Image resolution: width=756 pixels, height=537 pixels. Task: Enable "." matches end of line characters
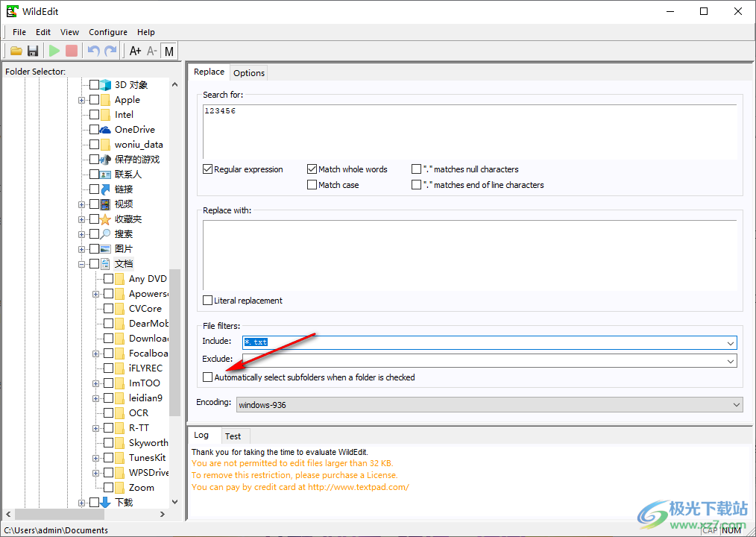pos(417,185)
